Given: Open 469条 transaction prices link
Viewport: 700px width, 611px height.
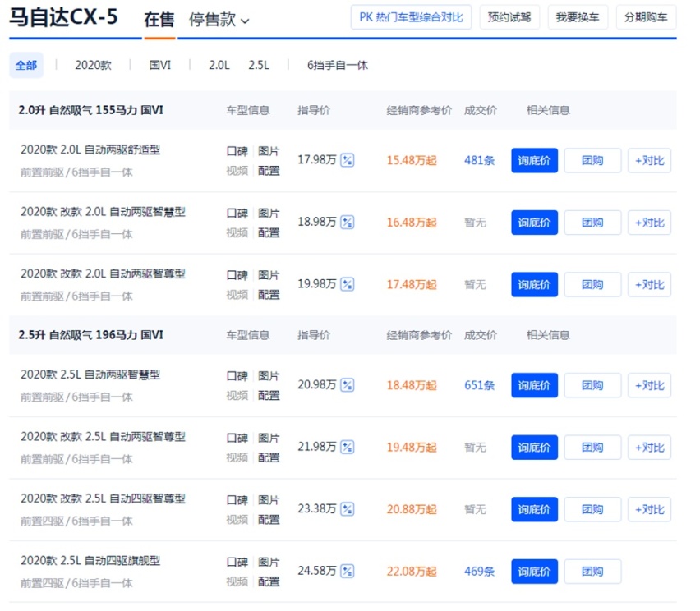Looking at the screenshot, I should 480,572.
